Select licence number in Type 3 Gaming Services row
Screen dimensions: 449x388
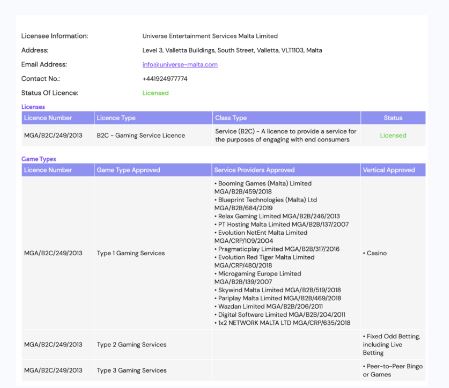[53, 370]
